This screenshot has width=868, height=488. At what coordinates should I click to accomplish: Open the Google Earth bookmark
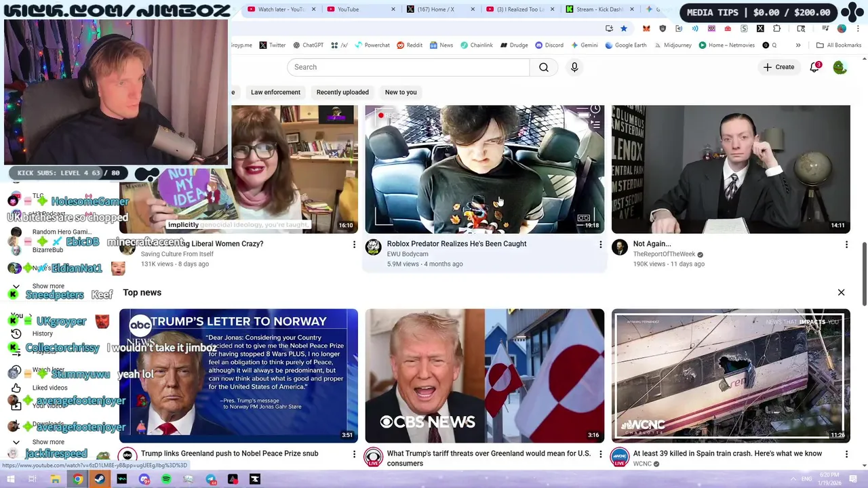[x=626, y=45]
